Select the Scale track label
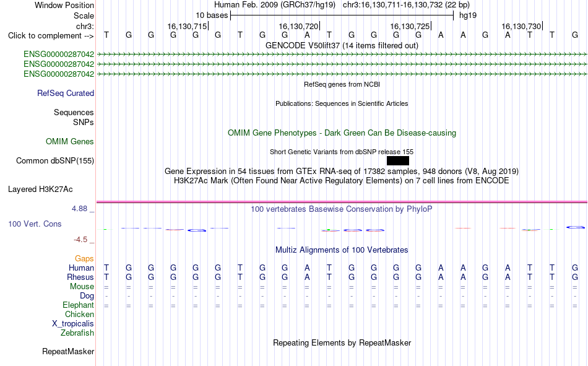 pos(84,15)
